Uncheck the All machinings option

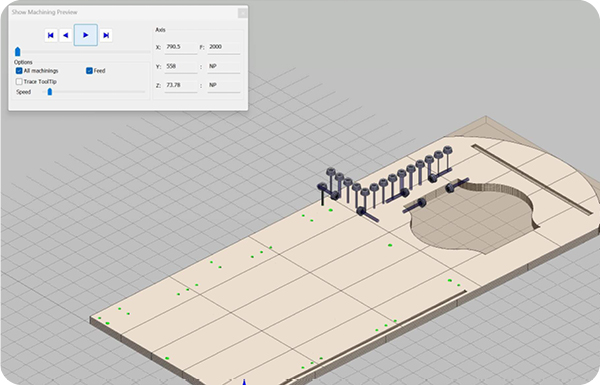click(x=19, y=71)
